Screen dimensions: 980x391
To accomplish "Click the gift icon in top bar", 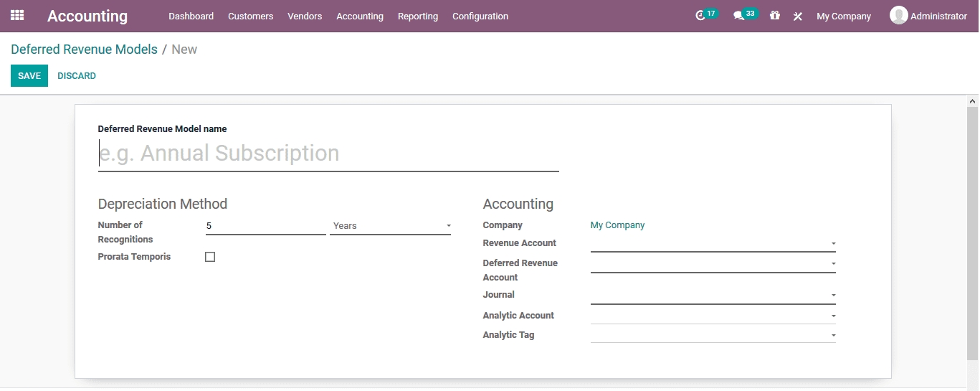I will [x=775, y=16].
